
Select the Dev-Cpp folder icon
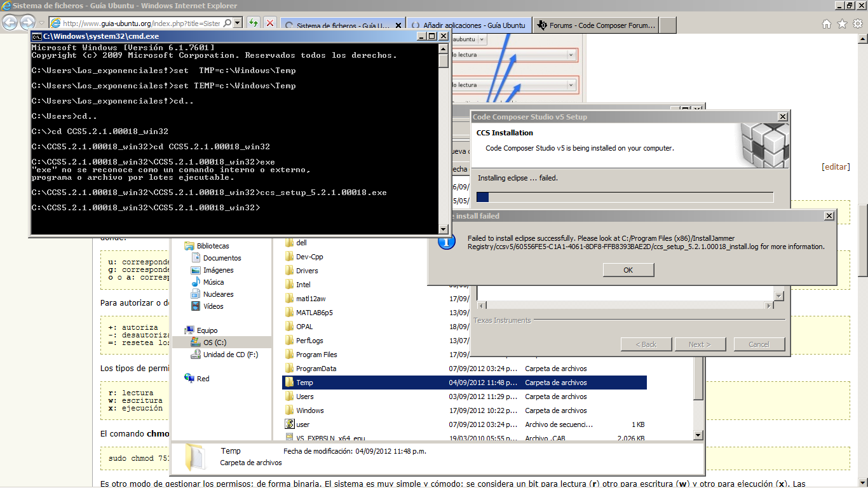[289, 257]
